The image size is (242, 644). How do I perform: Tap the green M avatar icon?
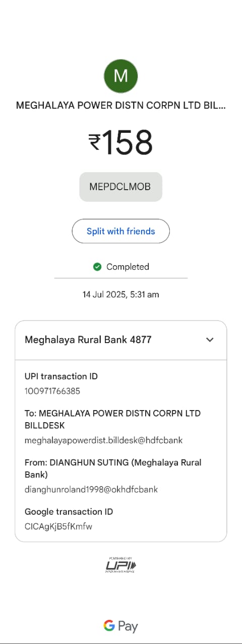point(121,76)
